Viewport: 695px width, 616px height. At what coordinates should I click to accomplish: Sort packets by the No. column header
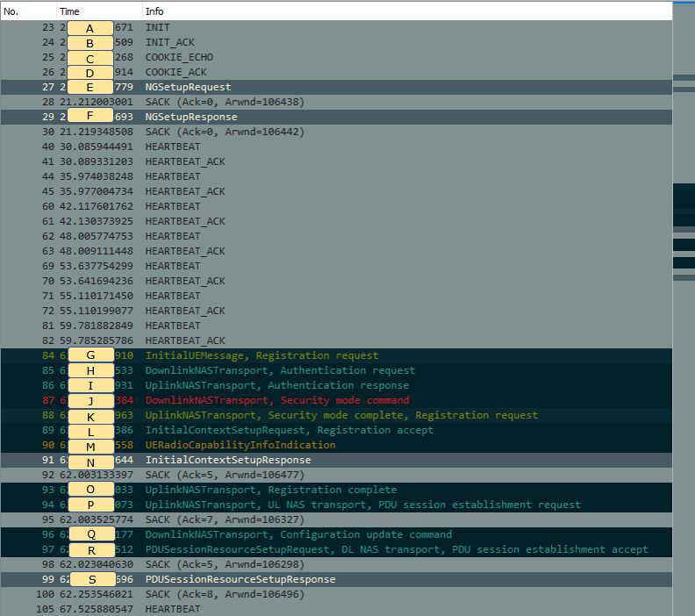coord(28,11)
